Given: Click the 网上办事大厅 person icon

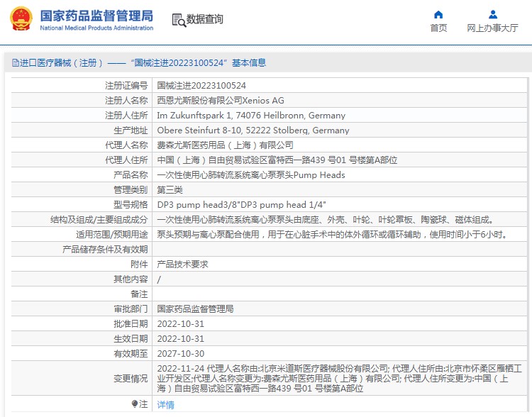Looking at the screenshot, I should pyautogui.click(x=492, y=14).
